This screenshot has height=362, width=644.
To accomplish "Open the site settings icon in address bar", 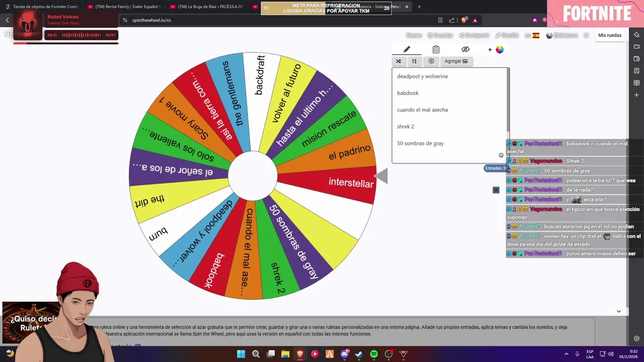I will (x=125, y=20).
